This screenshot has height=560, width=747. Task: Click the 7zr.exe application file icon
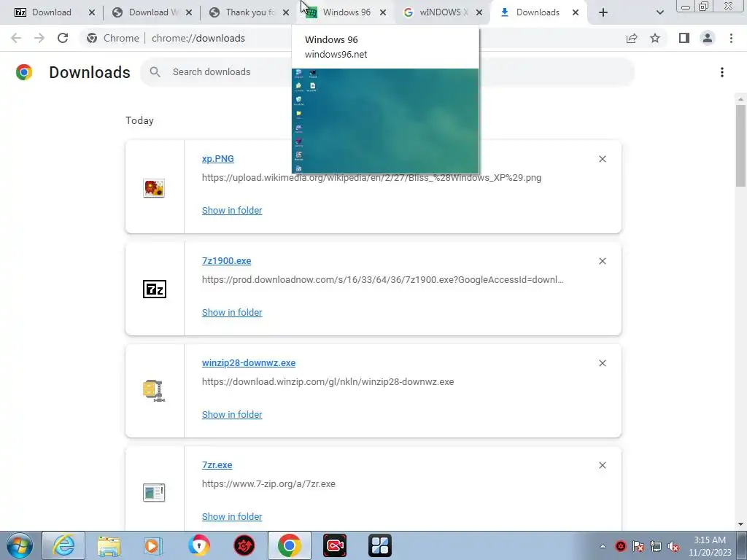tap(154, 492)
